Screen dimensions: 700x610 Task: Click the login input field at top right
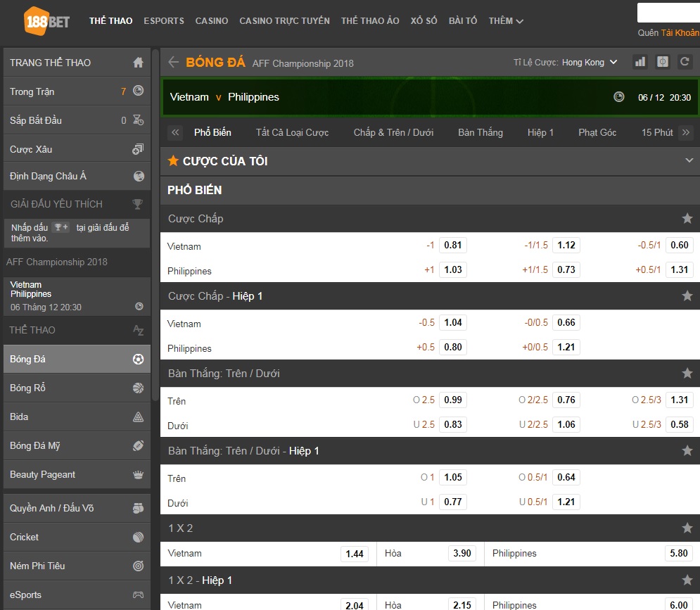pos(668,13)
